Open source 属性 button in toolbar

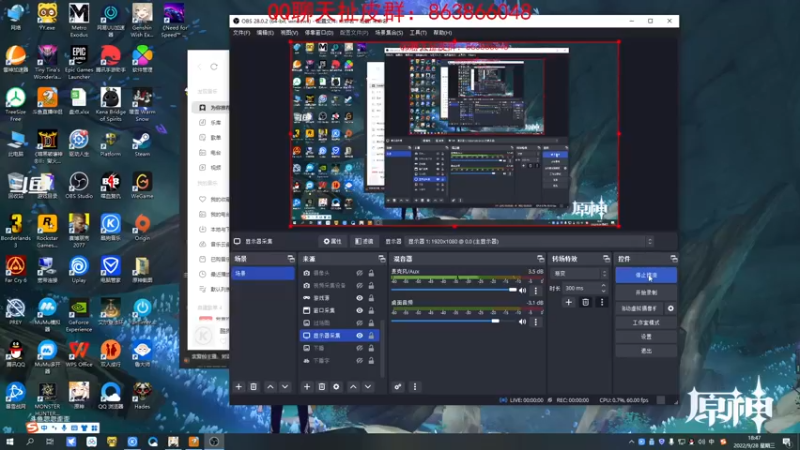333,241
